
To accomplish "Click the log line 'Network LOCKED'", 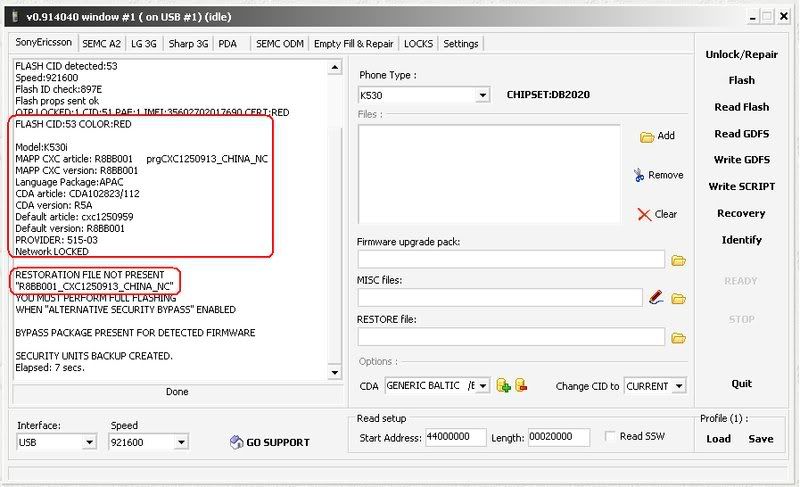I will [x=52, y=251].
